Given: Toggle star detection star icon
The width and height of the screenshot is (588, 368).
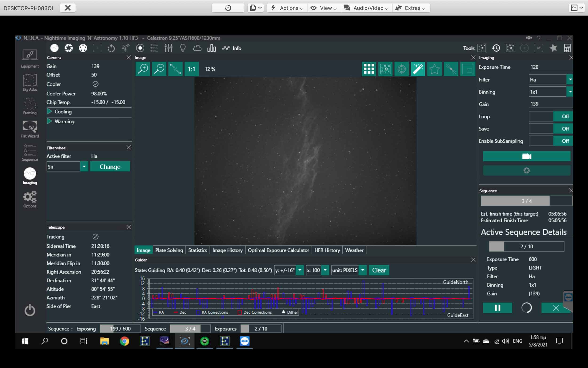Looking at the screenshot, I should pos(434,69).
